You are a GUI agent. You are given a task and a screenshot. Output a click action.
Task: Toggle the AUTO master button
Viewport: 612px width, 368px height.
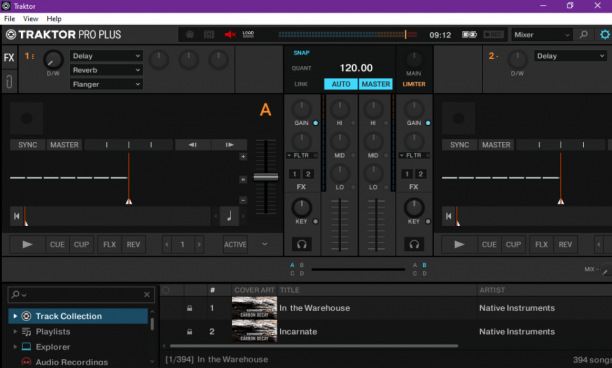click(341, 84)
